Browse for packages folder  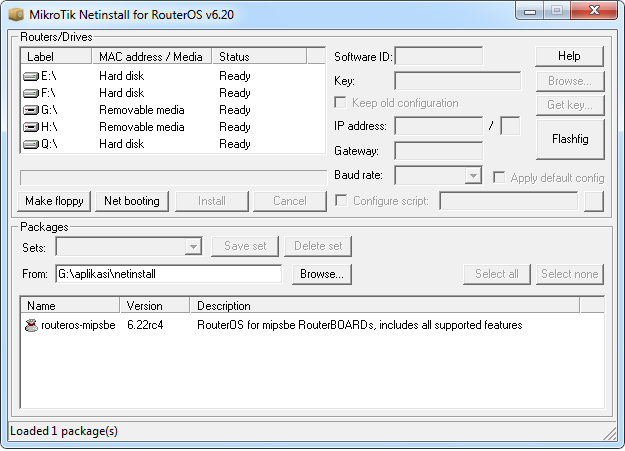322,274
